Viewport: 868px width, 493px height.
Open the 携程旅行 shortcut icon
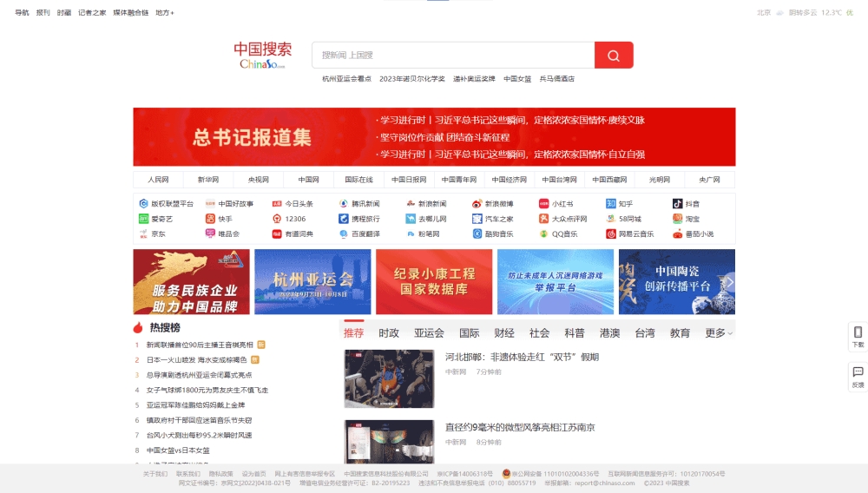pyautogui.click(x=343, y=219)
